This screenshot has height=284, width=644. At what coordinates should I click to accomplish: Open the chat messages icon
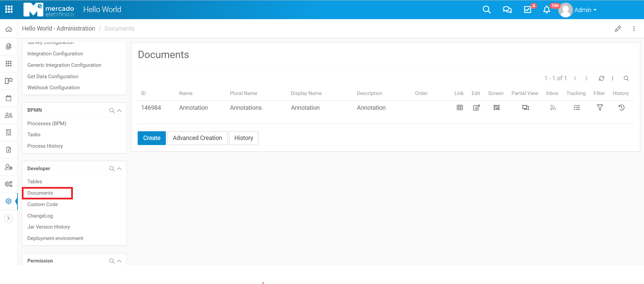(x=507, y=10)
